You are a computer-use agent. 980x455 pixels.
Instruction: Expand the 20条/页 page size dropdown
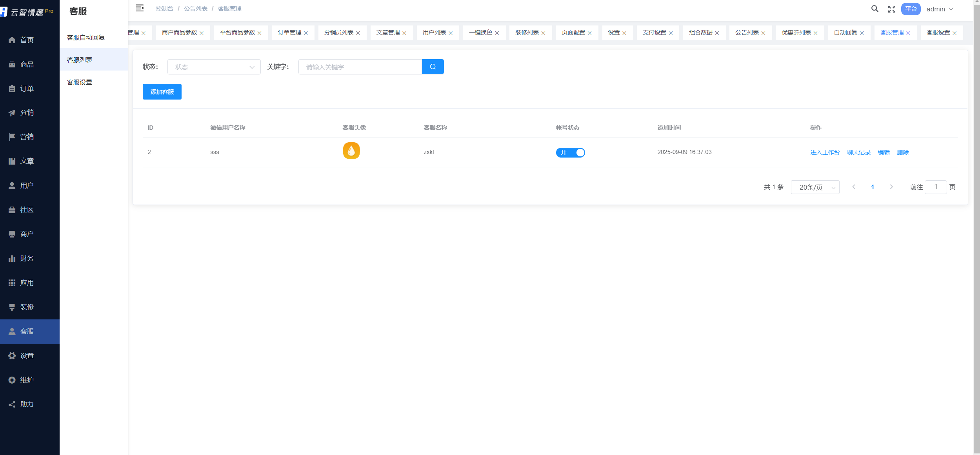[815, 187]
